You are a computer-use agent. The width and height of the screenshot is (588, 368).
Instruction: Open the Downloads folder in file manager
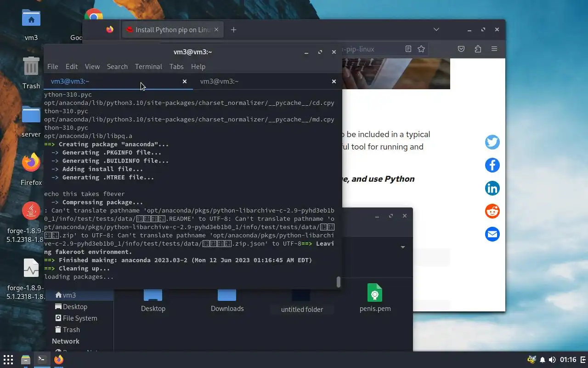click(x=227, y=301)
